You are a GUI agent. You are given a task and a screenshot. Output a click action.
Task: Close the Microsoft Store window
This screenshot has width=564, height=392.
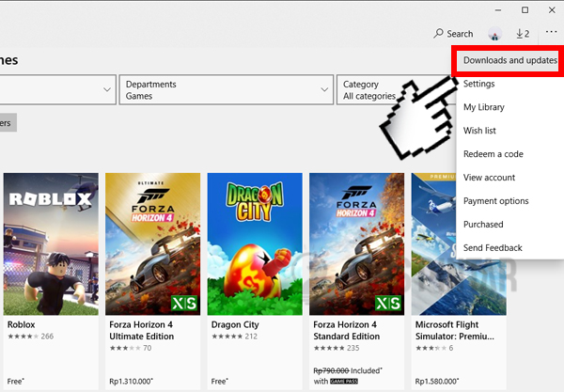[552, 10]
